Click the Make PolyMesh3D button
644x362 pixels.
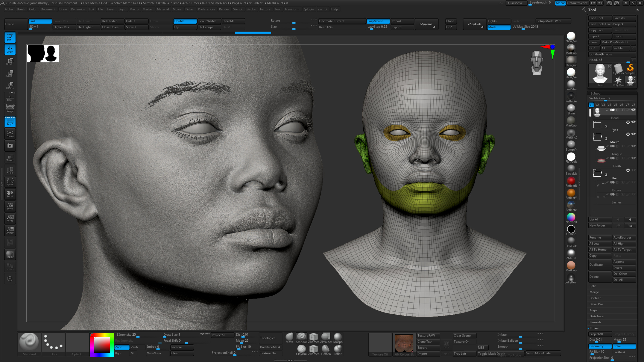pos(618,42)
